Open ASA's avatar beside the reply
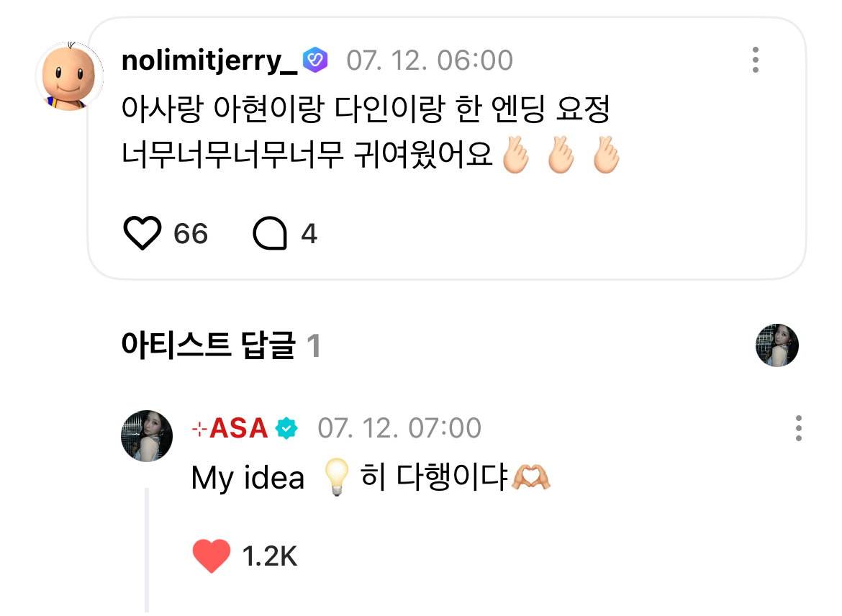The width and height of the screenshot is (842, 616). click(x=147, y=435)
